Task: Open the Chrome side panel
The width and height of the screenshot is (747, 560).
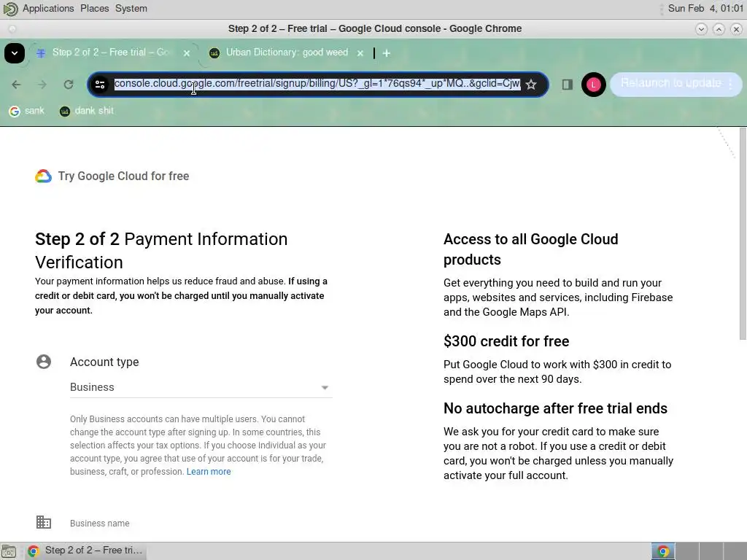Action: click(x=567, y=85)
